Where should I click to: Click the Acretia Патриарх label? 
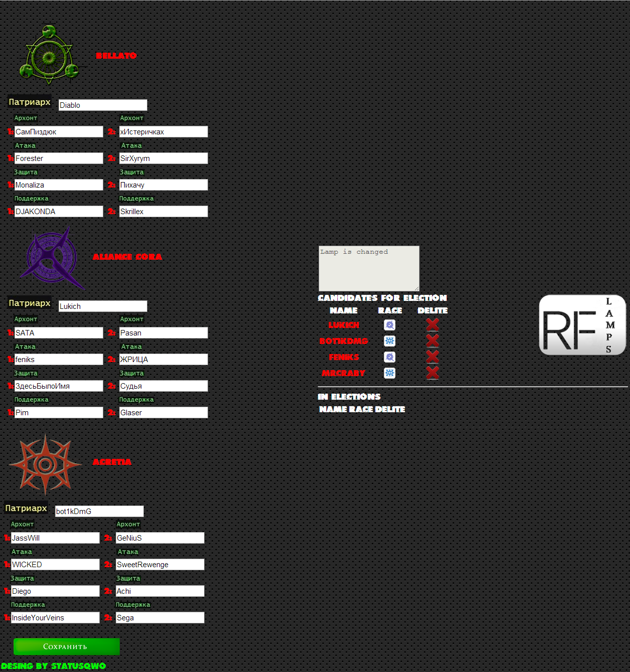pos(26,508)
